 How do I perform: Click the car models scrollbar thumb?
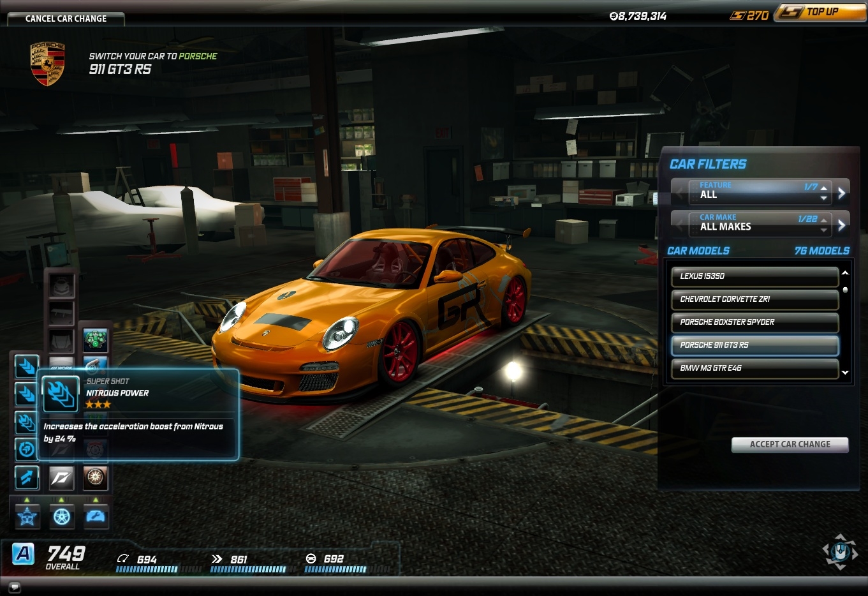(x=845, y=290)
